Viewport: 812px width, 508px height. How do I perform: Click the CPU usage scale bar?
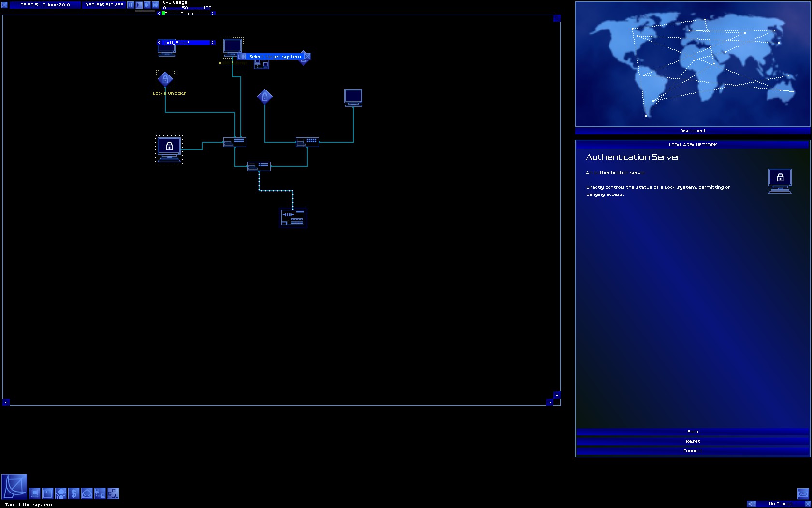tap(187, 8)
